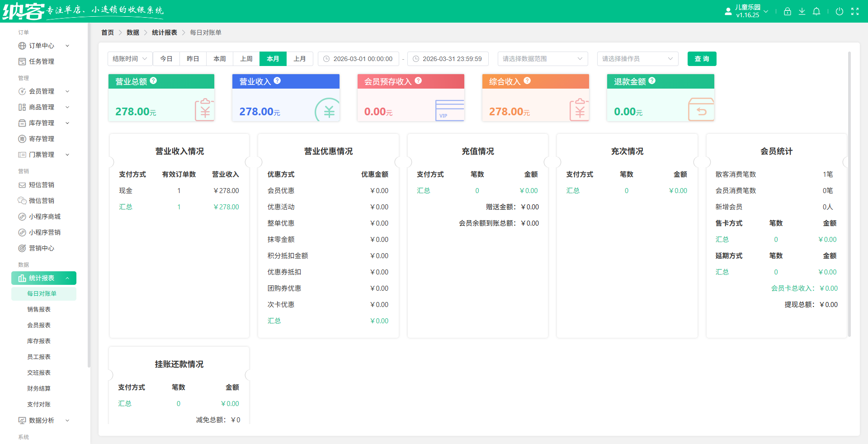Enter fullscreen with the expand icon
The height and width of the screenshot is (444, 868).
point(855,11)
